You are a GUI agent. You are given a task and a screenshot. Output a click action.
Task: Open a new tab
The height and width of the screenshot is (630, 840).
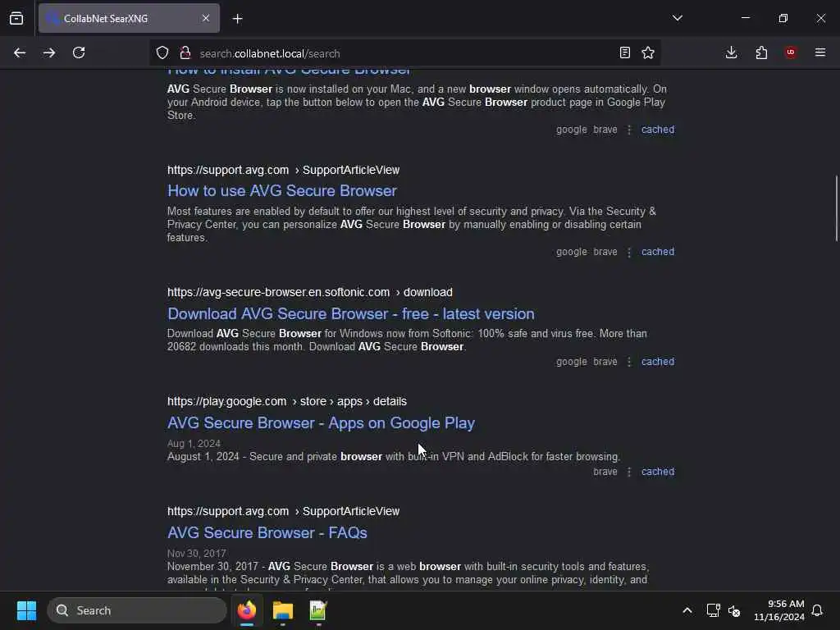(238, 19)
